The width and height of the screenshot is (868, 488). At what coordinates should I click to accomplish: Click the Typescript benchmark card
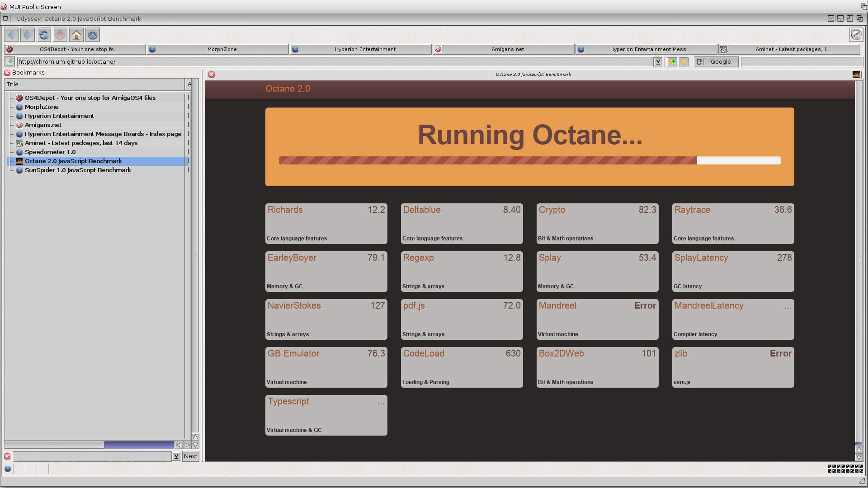[x=326, y=415]
